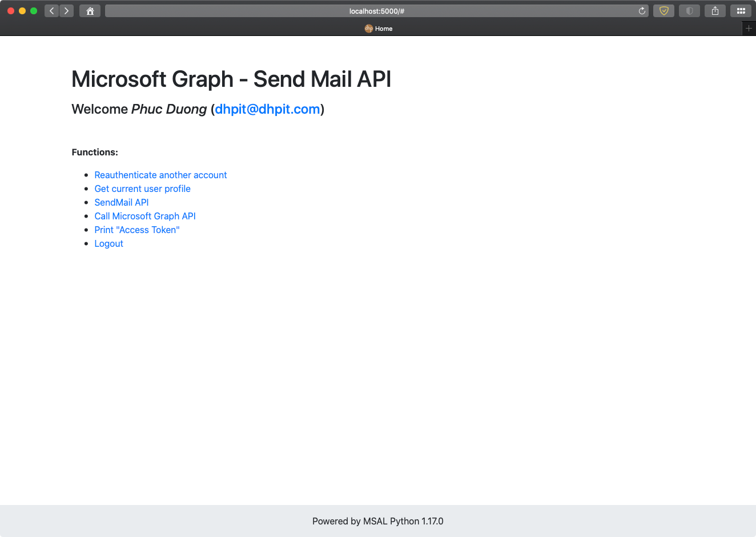The height and width of the screenshot is (537, 756).
Task: Click the Logout link
Action: pos(108,243)
